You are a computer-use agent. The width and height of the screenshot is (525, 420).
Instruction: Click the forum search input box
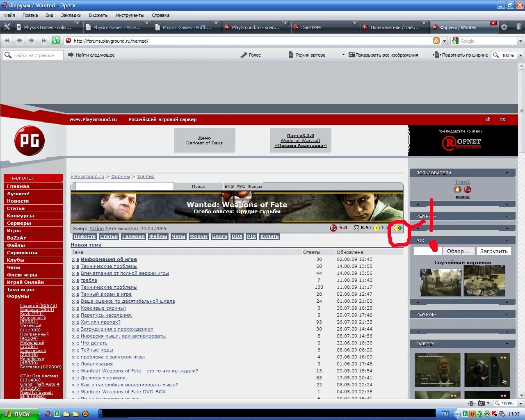coord(125,186)
